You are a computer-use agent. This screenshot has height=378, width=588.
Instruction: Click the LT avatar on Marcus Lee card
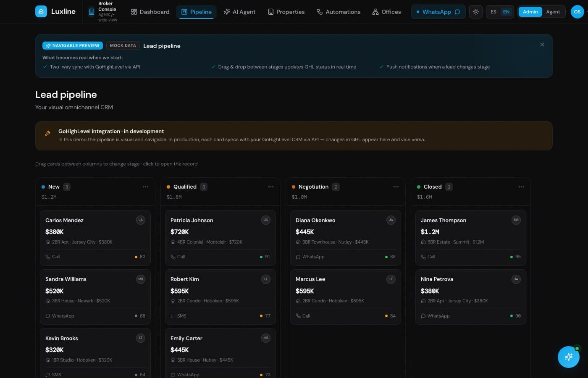(x=391, y=279)
